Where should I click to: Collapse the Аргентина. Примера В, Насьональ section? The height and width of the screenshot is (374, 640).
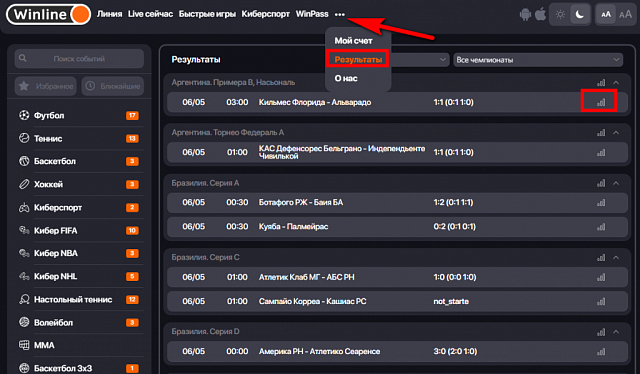click(616, 83)
